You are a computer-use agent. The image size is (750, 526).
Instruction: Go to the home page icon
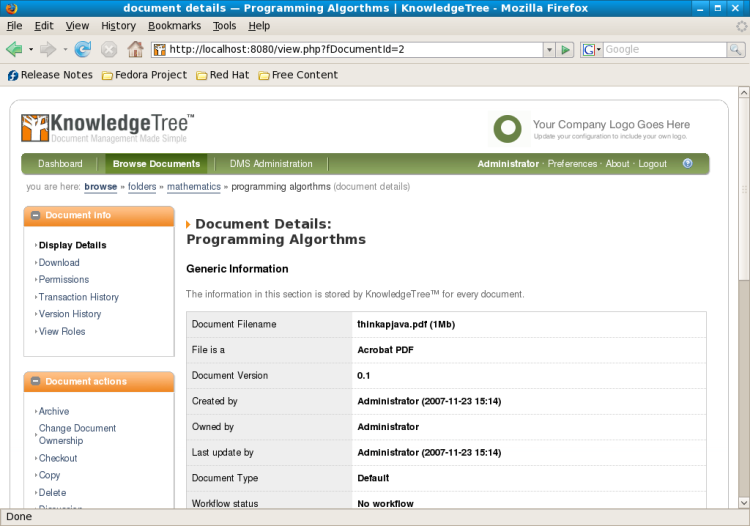tap(135, 49)
